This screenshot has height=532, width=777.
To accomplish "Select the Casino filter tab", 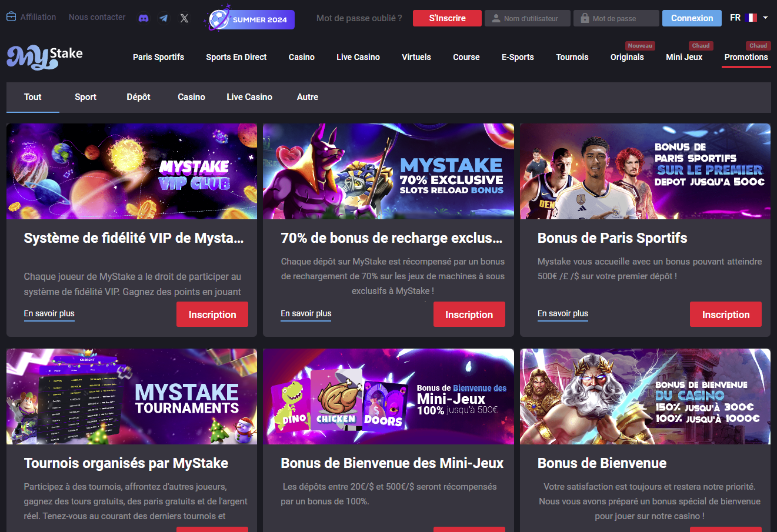I will click(192, 97).
